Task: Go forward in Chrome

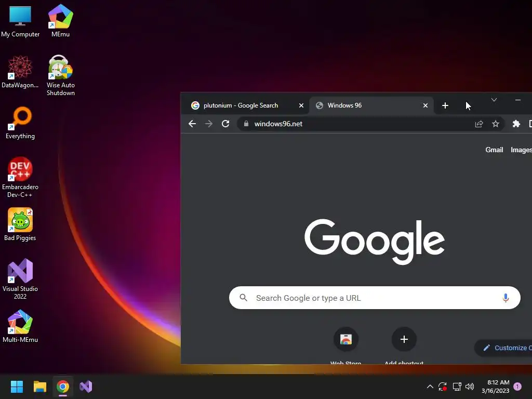Action: 209,124
